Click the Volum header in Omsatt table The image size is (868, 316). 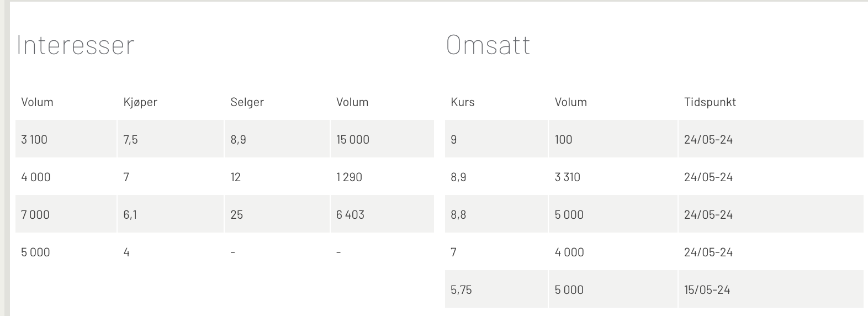(571, 102)
